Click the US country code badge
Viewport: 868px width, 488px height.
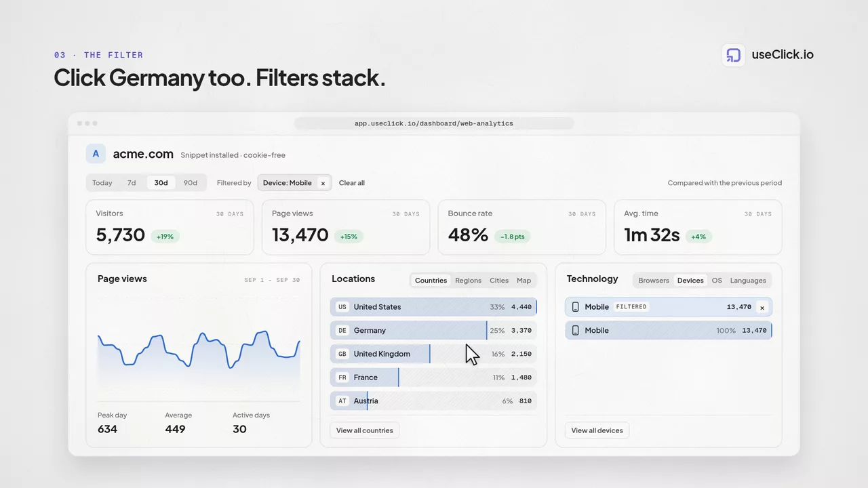[342, 307]
